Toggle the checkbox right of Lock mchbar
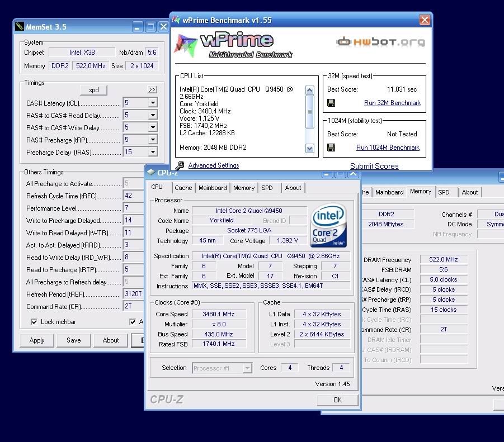Image resolution: width=504 pixels, height=442 pixels. pos(133,322)
